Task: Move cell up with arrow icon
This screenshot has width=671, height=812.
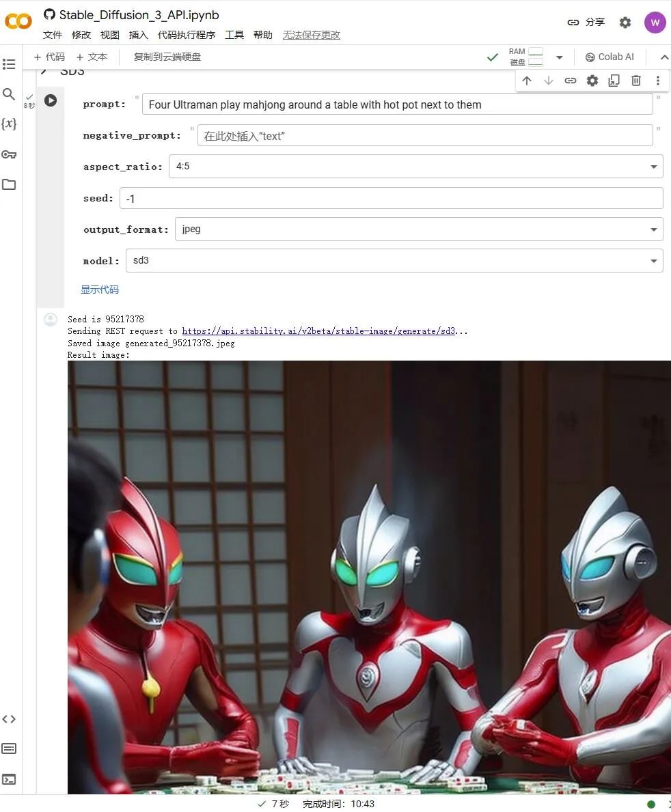Action: pyautogui.click(x=527, y=81)
